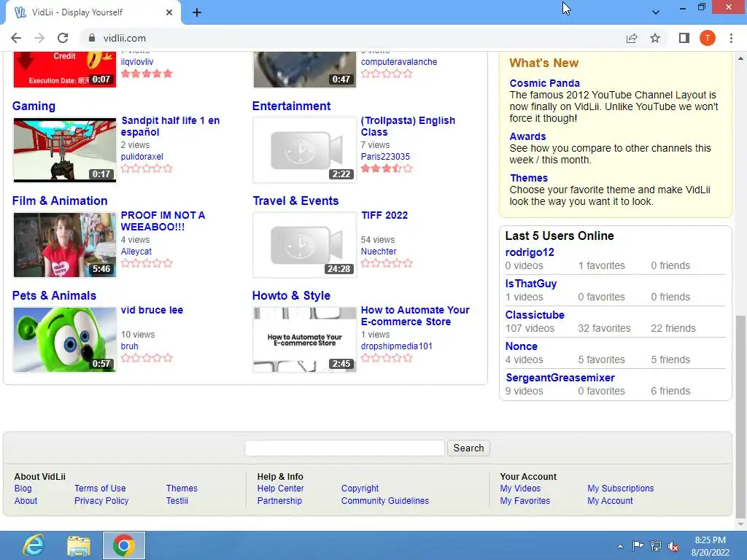This screenshot has height=560, width=747.
Task: Show hidden system tray icons
Action: point(620,546)
